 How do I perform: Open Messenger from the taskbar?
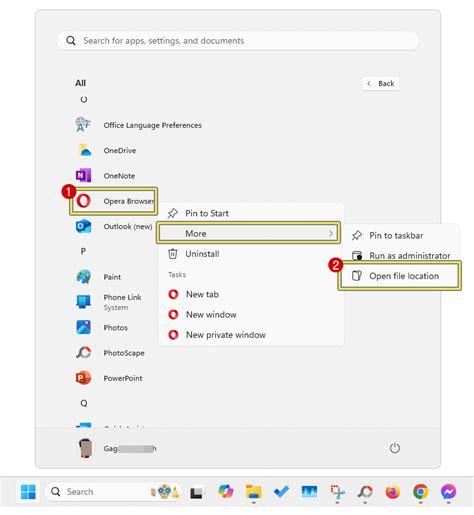448,492
